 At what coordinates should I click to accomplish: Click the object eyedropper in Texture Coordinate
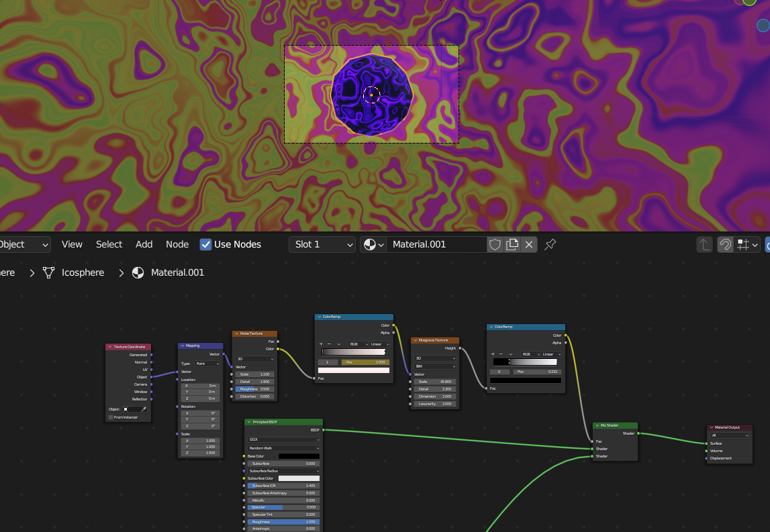tap(143, 409)
